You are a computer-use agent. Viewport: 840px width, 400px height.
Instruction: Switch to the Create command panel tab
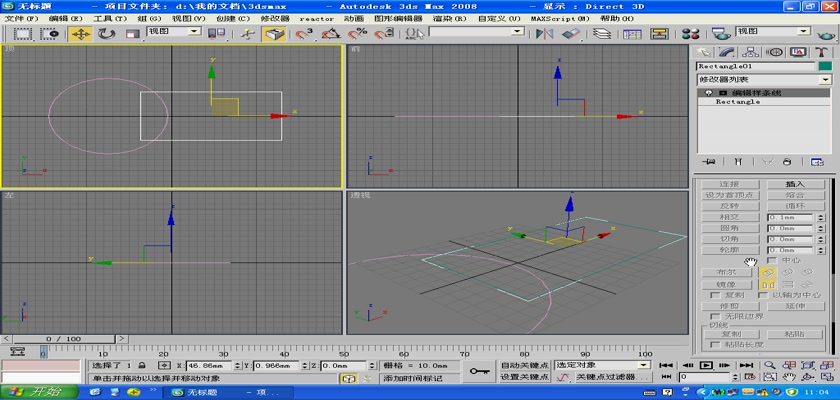[703, 52]
